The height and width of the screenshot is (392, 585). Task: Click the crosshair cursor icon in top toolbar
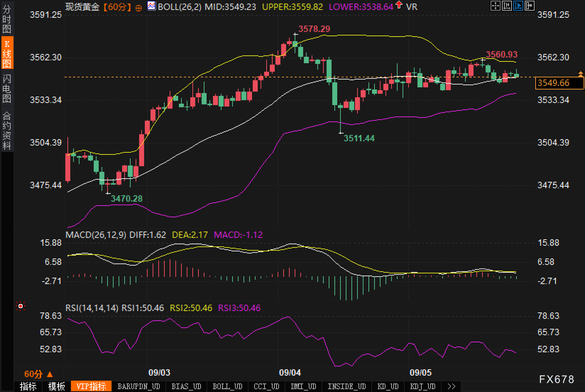tap(495, 6)
